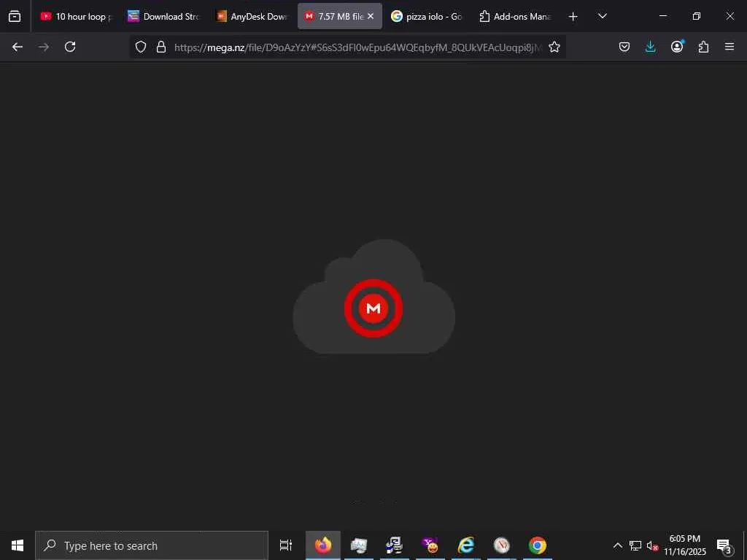Switch to the AnyDesk Download tab

pos(252,16)
